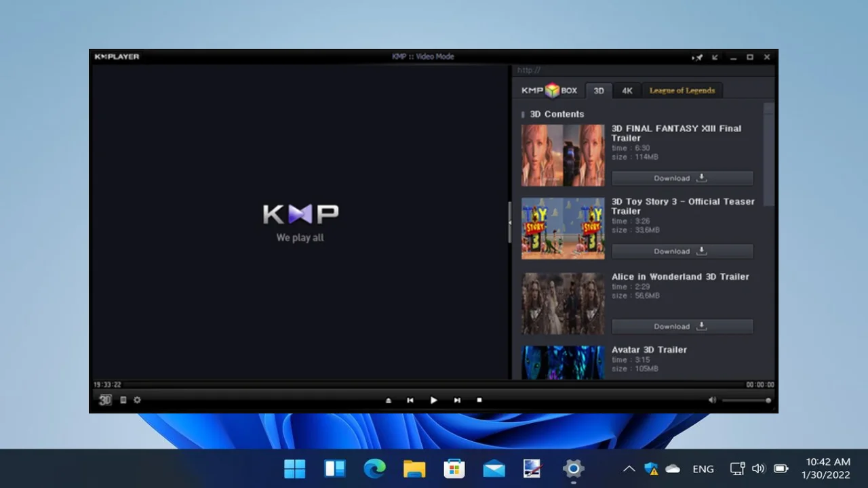Maximize the KMPlayer window
This screenshot has width=868, height=488.
click(750, 58)
